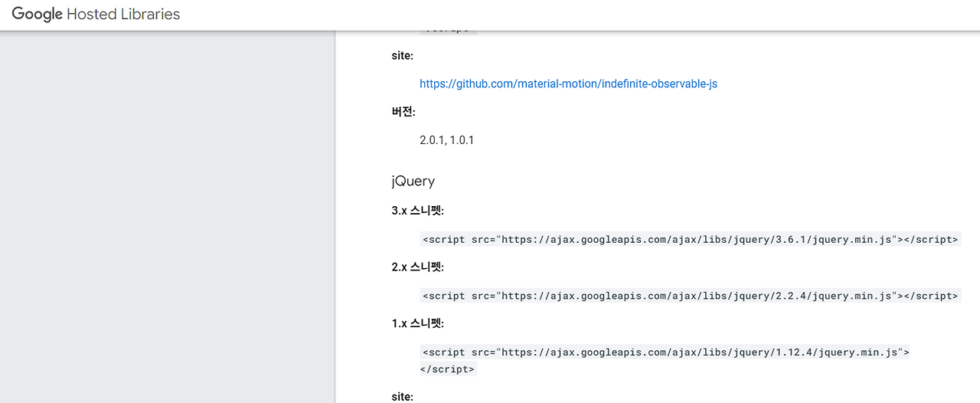
Task: Click the version list "2.0.1, 1.0.1"
Action: click(446, 140)
